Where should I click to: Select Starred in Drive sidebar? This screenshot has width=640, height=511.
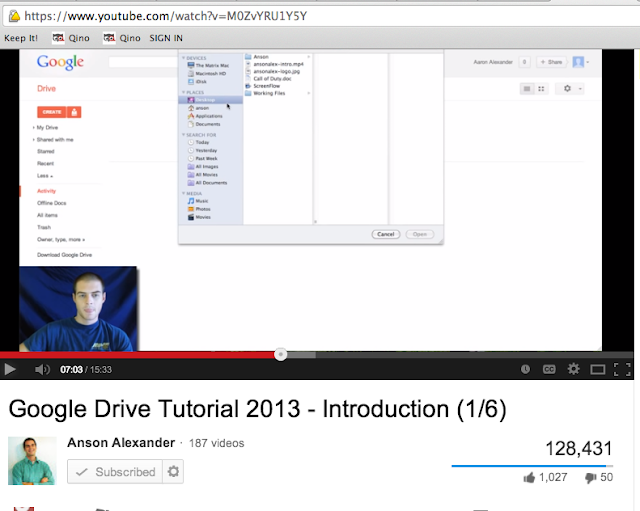[x=46, y=151]
